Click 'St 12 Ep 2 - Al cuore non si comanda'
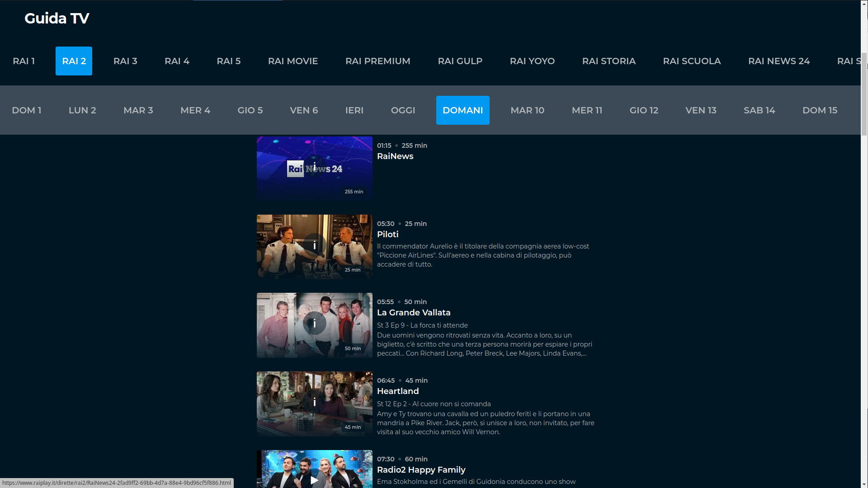The width and height of the screenshot is (868, 488). click(x=434, y=404)
